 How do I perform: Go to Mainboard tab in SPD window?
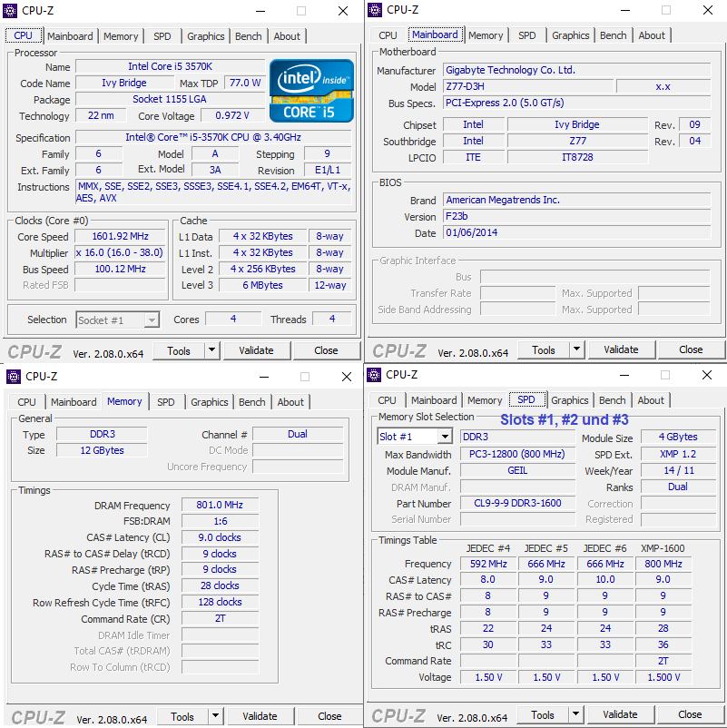click(434, 400)
